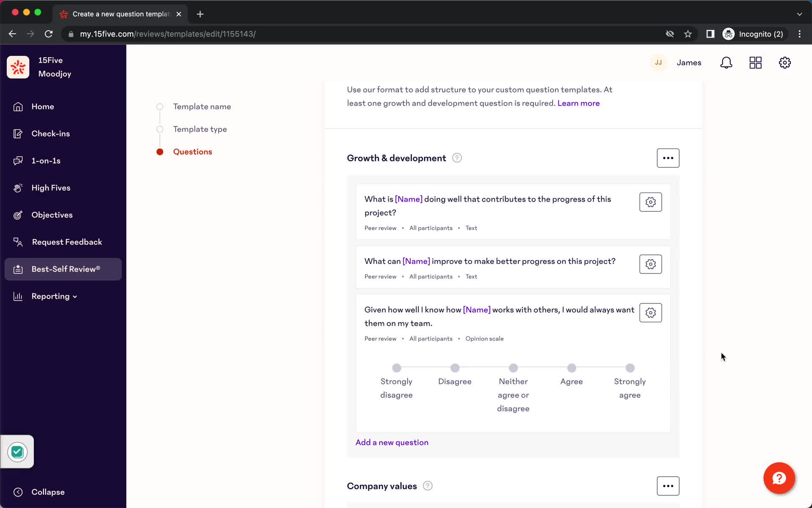Viewport: 812px width, 508px height.
Task: Expand Growth & development ellipsis menu
Action: point(668,157)
